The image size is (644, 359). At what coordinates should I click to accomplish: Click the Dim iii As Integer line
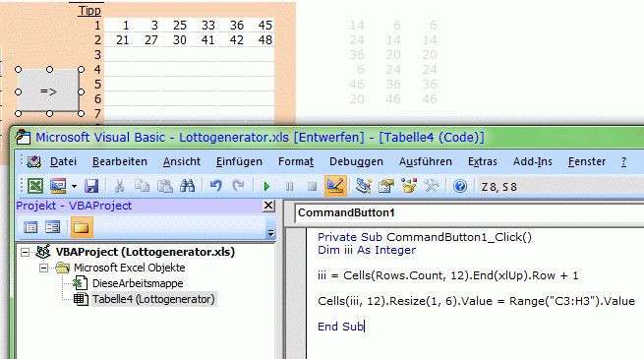coord(367,250)
